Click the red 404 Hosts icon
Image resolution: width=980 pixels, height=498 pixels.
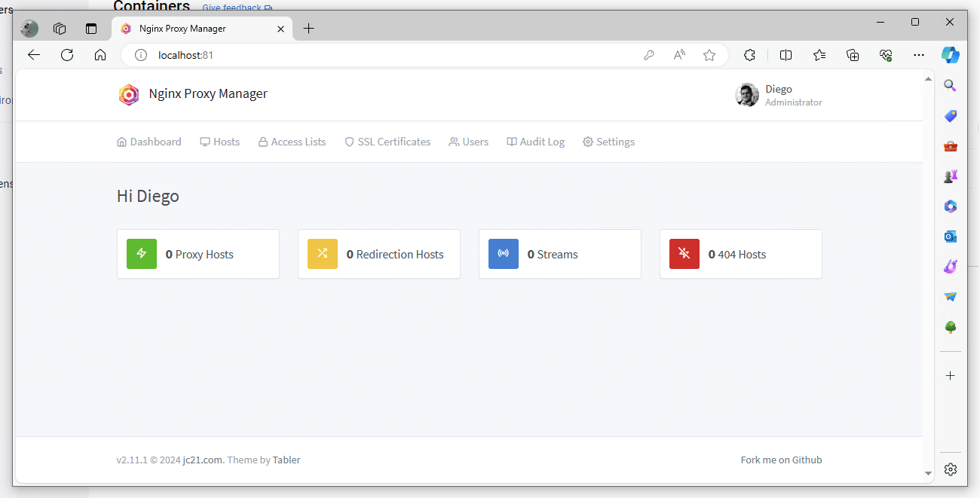point(684,254)
